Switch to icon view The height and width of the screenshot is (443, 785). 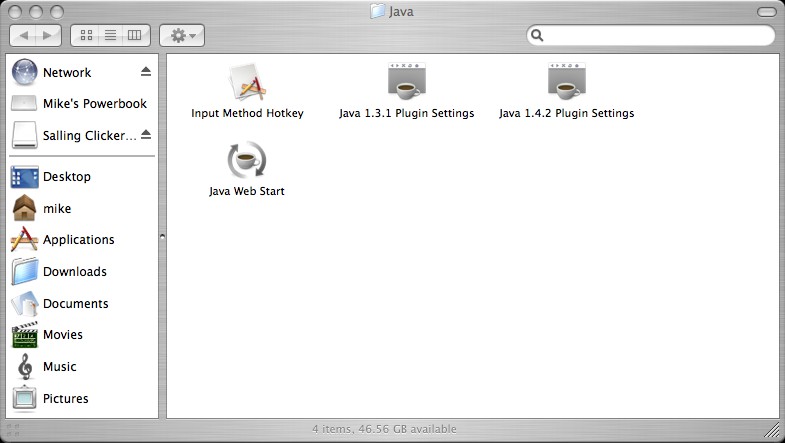click(86, 36)
